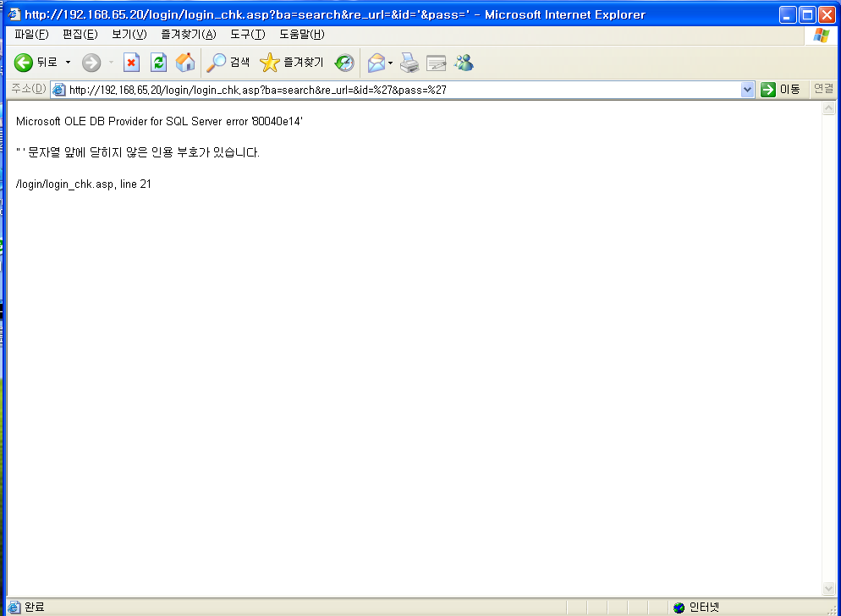Image resolution: width=841 pixels, height=616 pixels.
Task: Click the page icon in address bar
Action: [x=59, y=90]
